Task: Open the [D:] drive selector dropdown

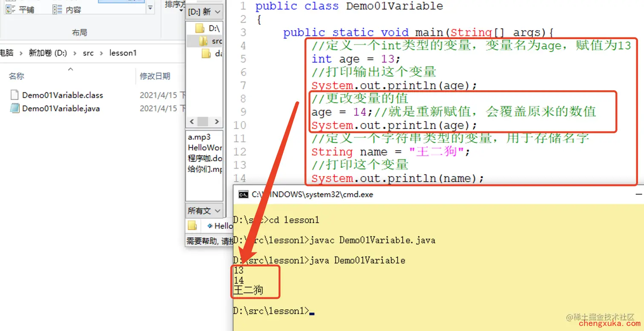Action: point(205,12)
